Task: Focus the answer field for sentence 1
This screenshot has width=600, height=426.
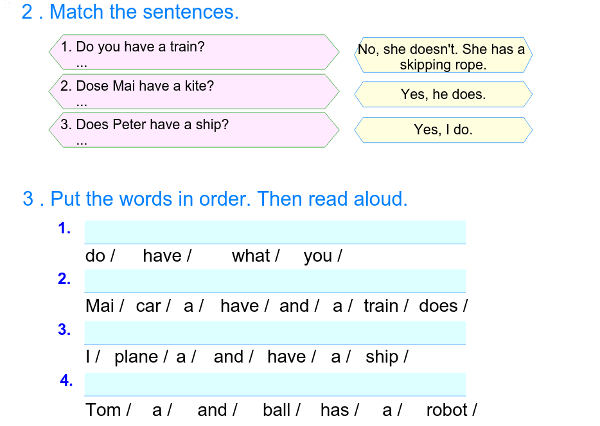Action: point(275,231)
